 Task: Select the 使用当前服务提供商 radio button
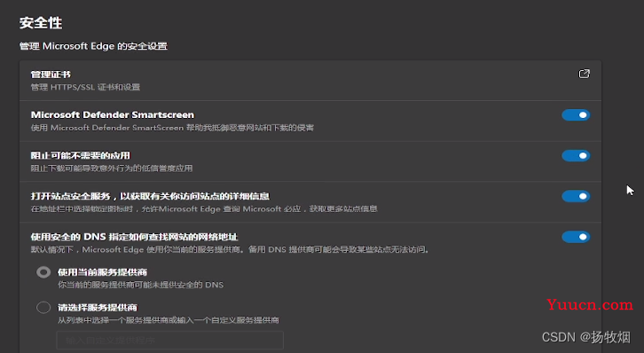click(x=43, y=272)
